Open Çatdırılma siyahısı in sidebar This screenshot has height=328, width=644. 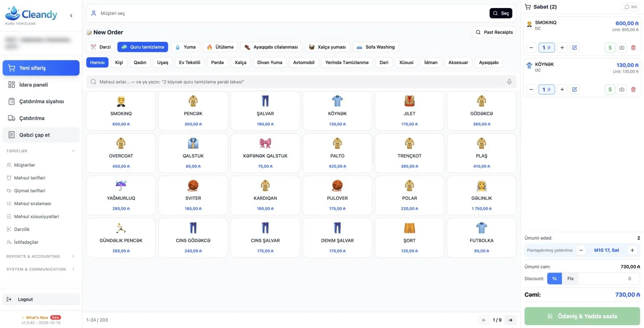click(x=41, y=102)
